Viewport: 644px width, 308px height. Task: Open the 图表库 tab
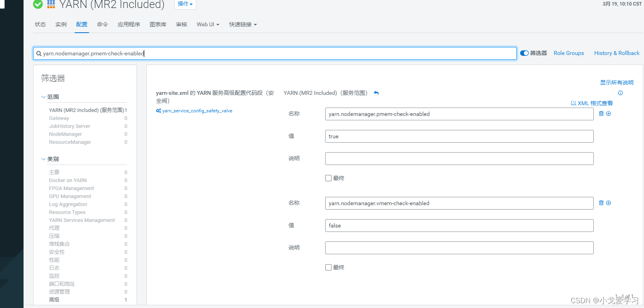click(158, 24)
